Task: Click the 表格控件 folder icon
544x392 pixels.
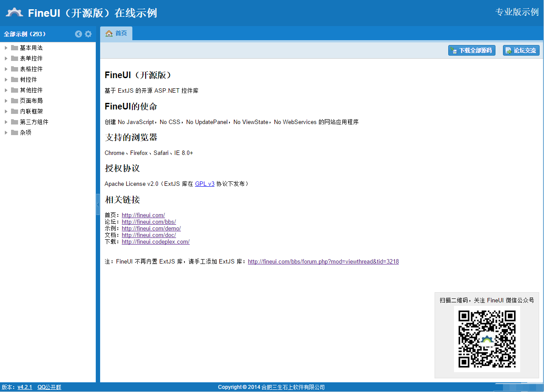Action: [15, 69]
